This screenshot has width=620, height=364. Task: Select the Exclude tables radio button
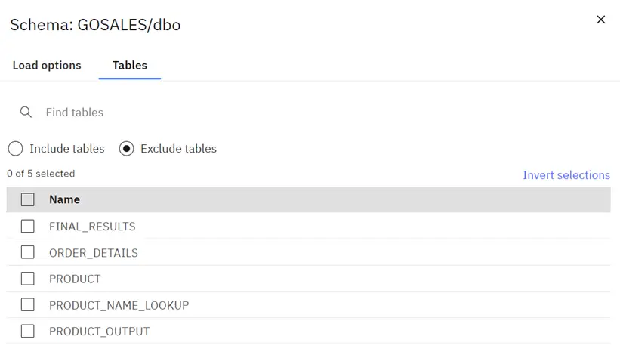pos(127,149)
